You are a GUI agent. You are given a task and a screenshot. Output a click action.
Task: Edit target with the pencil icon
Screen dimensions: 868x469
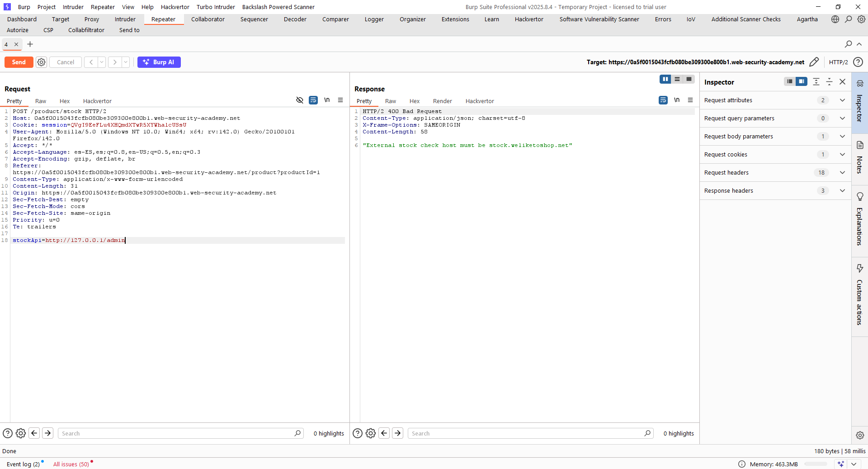click(x=814, y=62)
